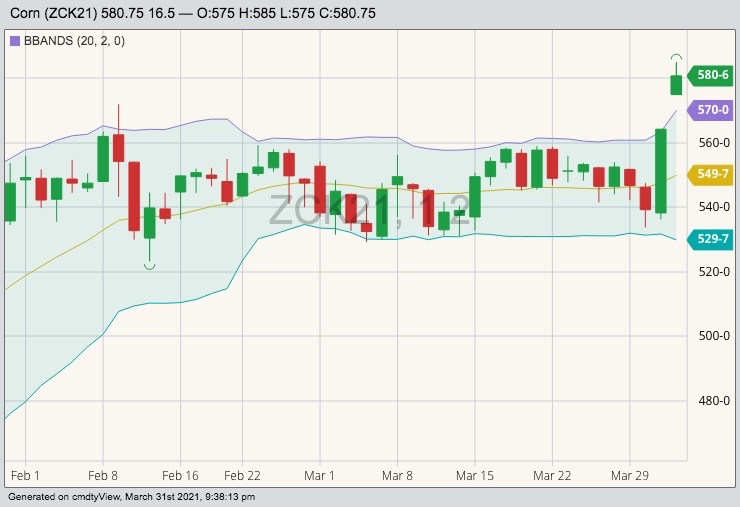Select the purple 570-0 upper band tag
This screenshot has width=740, height=507.
point(710,110)
